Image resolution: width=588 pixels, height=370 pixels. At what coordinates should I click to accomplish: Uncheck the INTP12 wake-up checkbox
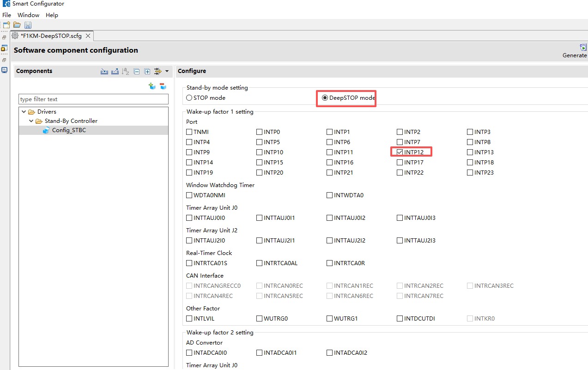click(400, 152)
